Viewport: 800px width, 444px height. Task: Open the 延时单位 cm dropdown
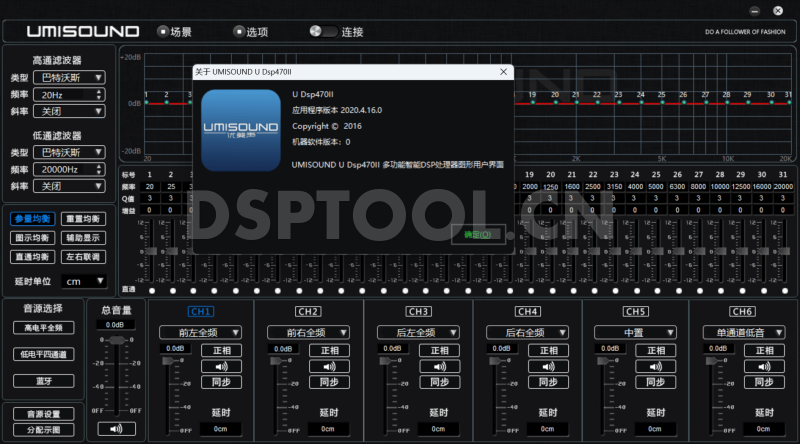(x=84, y=281)
